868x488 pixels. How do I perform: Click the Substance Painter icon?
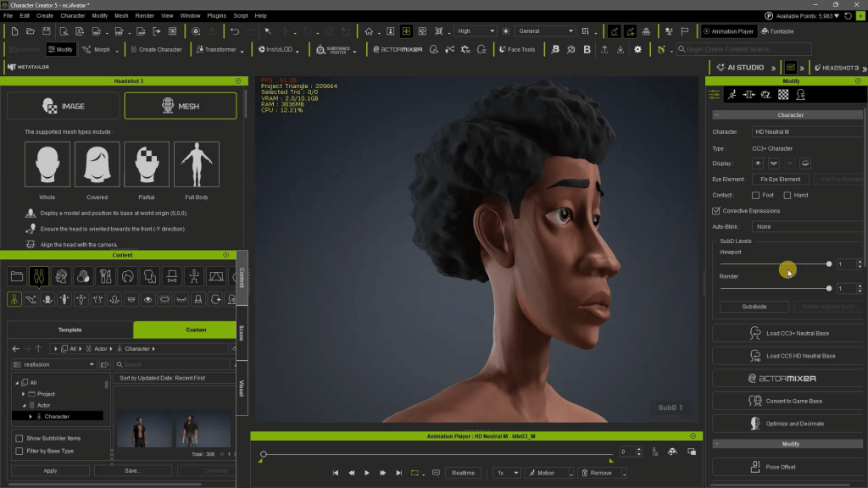tap(332, 50)
